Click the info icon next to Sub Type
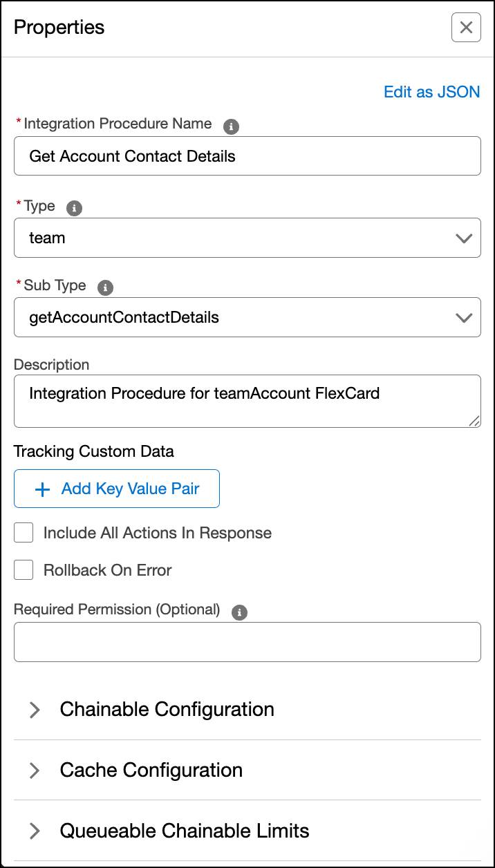Viewport: 495px width, 868px height. pos(105,288)
